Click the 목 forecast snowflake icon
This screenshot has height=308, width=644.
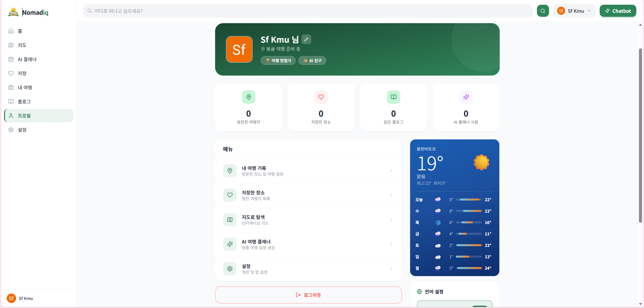coord(438,222)
